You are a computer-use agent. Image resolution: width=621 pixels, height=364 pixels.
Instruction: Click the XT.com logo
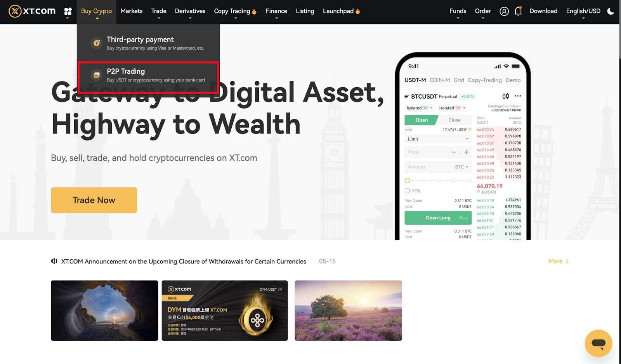click(x=32, y=11)
